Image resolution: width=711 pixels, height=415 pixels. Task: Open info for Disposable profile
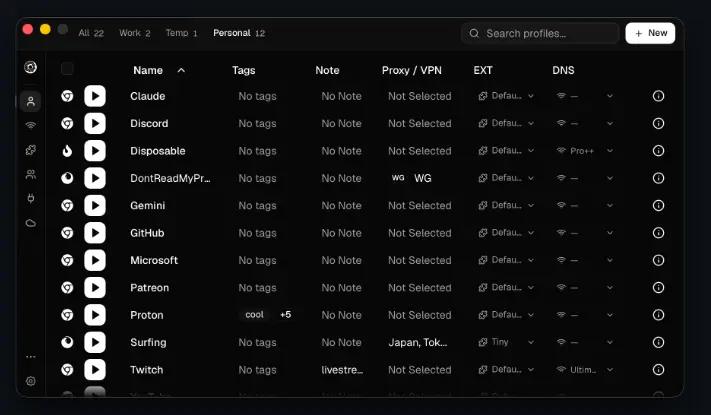click(x=658, y=151)
